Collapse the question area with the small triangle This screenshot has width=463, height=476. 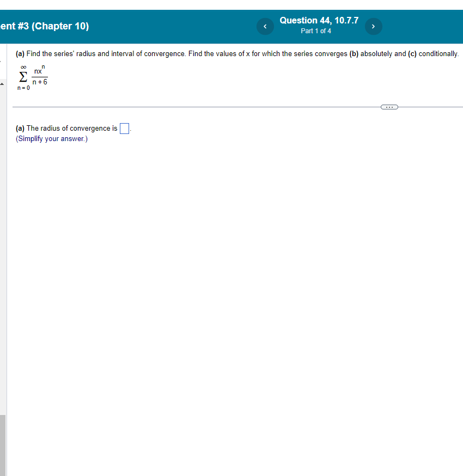coord(2,83)
